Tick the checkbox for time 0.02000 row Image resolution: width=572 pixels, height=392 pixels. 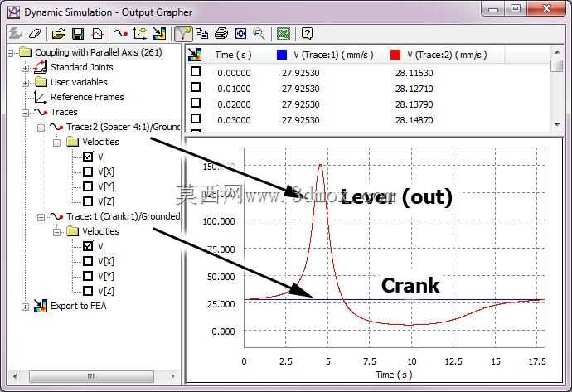pyautogui.click(x=196, y=103)
